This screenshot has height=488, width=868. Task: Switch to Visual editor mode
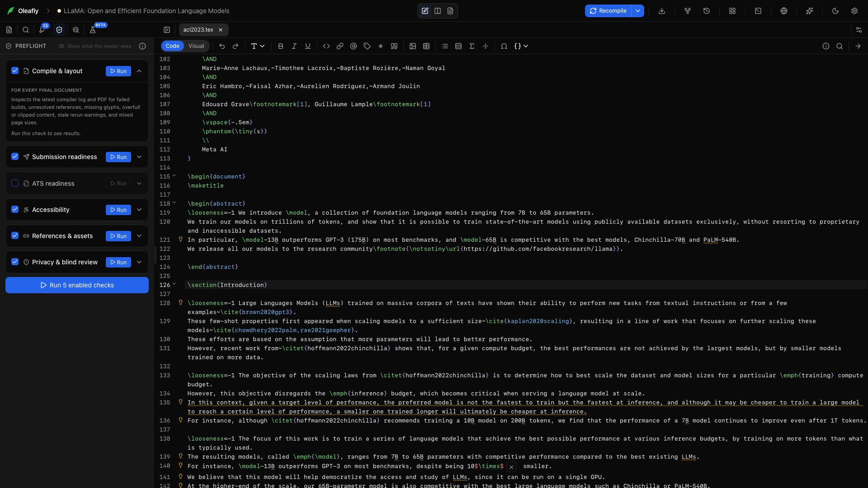point(196,46)
